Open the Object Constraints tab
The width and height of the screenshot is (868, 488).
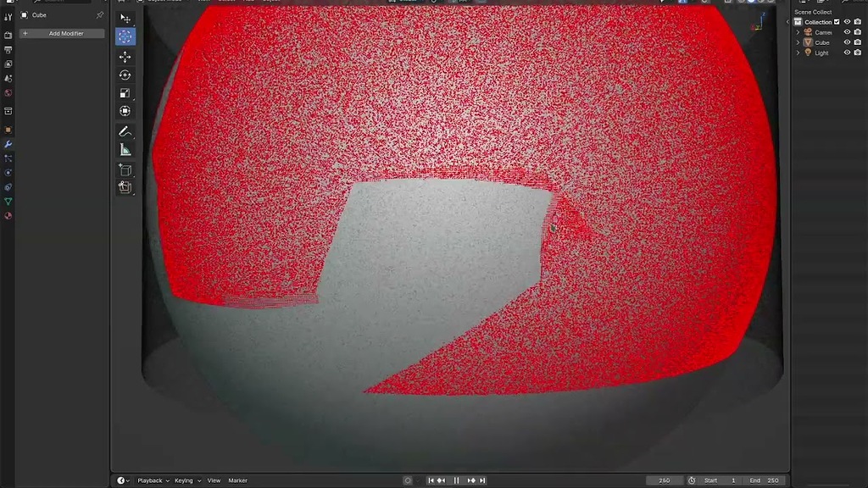pos(8,187)
